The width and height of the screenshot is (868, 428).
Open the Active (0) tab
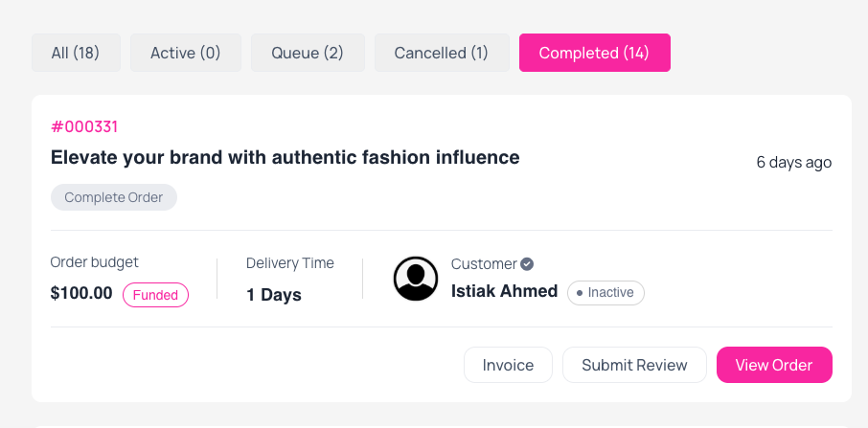click(186, 53)
